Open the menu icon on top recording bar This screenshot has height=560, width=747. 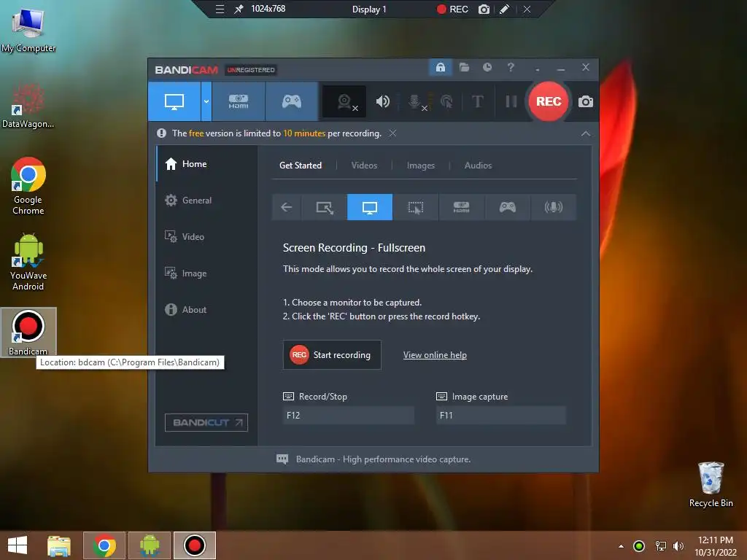tap(220, 9)
